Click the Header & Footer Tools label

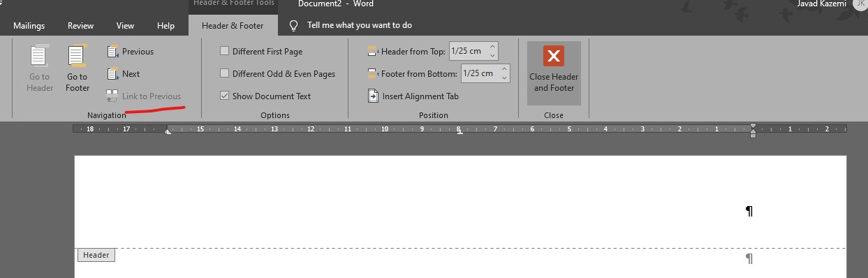click(234, 4)
